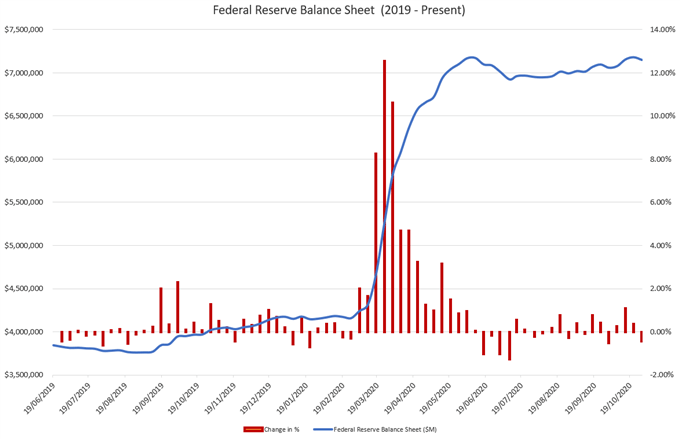Click the 0.00% right axis label
This screenshot has height=439, width=680.
tap(660, 332)
